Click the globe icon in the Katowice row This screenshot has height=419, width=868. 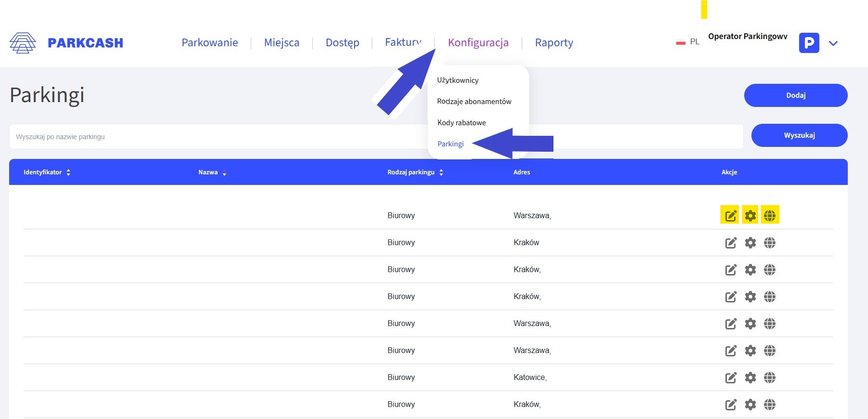point(770,378)
